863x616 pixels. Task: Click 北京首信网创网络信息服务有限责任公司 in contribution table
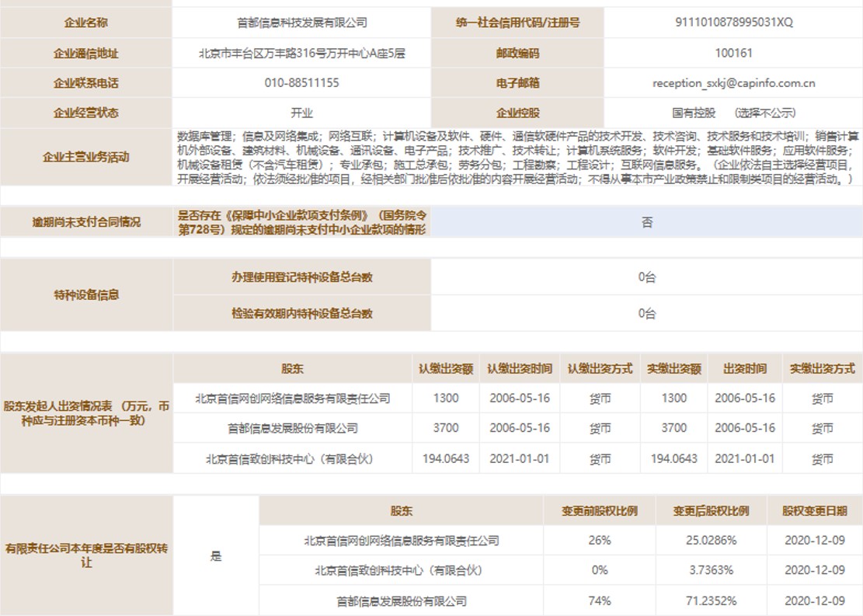(292, 398)
